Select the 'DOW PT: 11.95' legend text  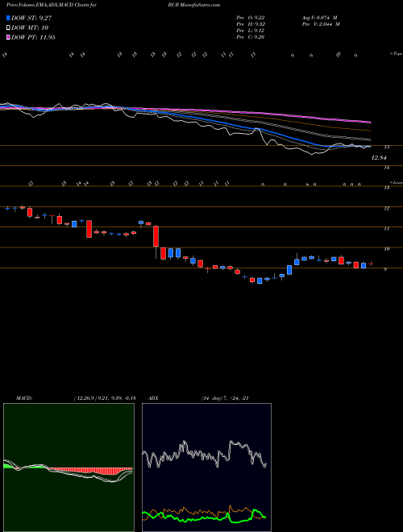[x=33, y=37]
